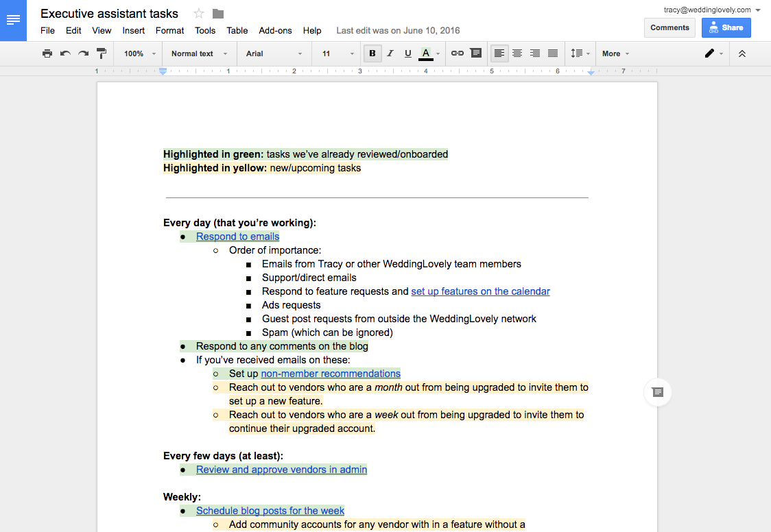Open the text color picker
Viewport: 771px width, 532px height.
[429, 53]
